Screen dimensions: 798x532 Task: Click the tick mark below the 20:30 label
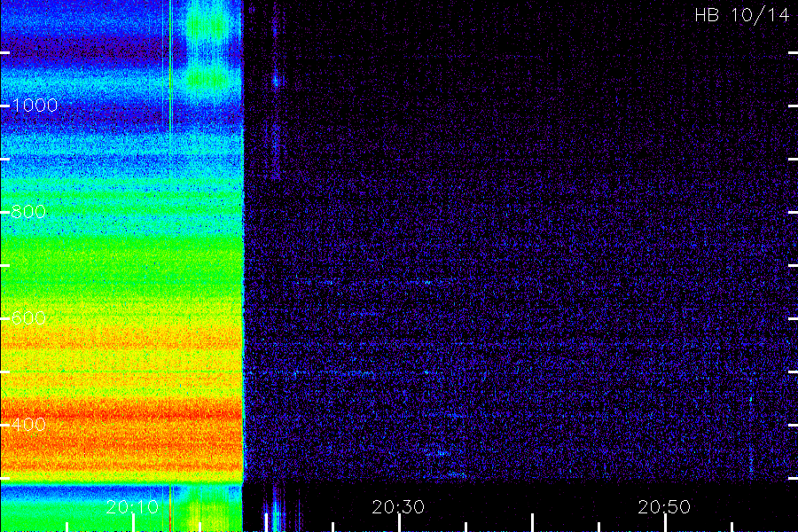(400, 523)
